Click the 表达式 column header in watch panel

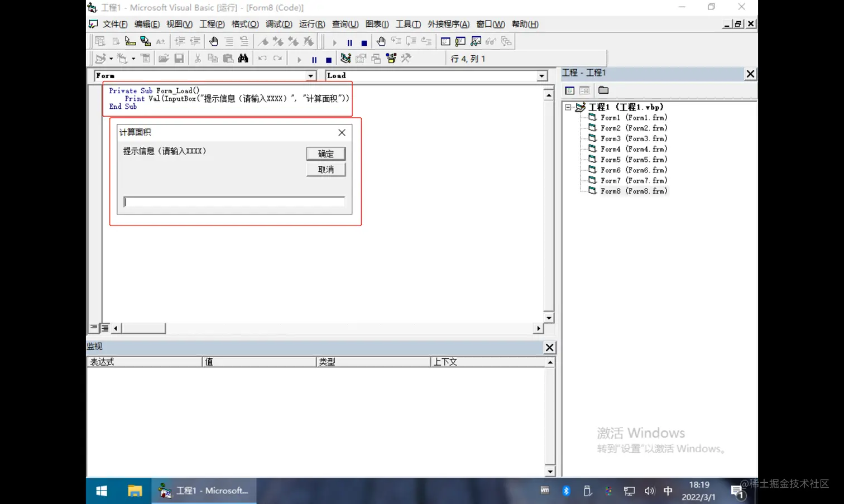point(144,362)
